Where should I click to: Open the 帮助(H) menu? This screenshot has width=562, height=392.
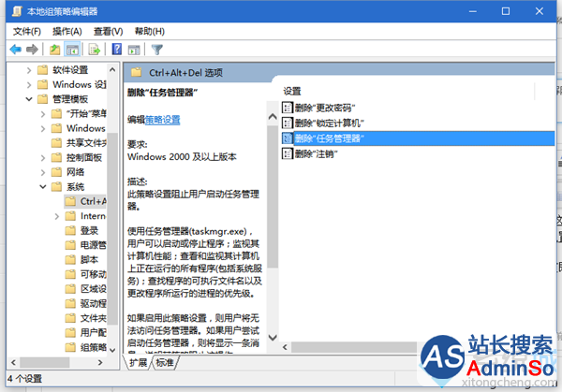(x=149, y=32)
